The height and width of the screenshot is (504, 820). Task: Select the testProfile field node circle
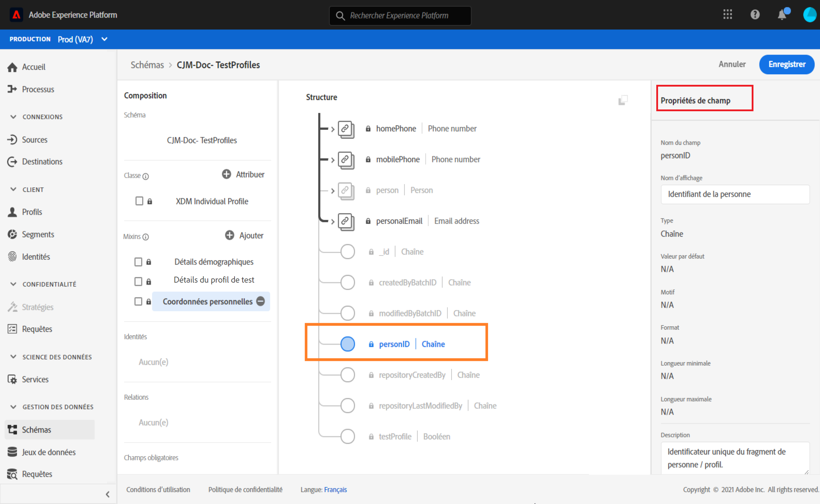point(348,436)
